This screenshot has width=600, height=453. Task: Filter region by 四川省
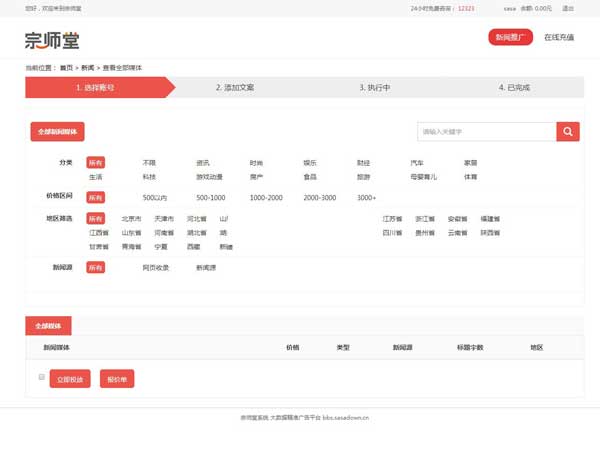tap(392, 233)
